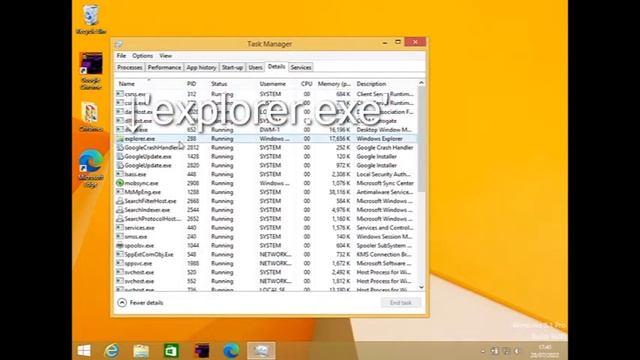This screenshot has height=360, width=640.
Task: Switch to the Processes tab
Action: (129, 67)
